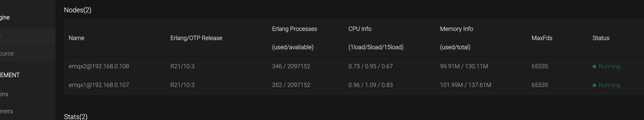Open Listeners from the sidebar

(7, 111)
